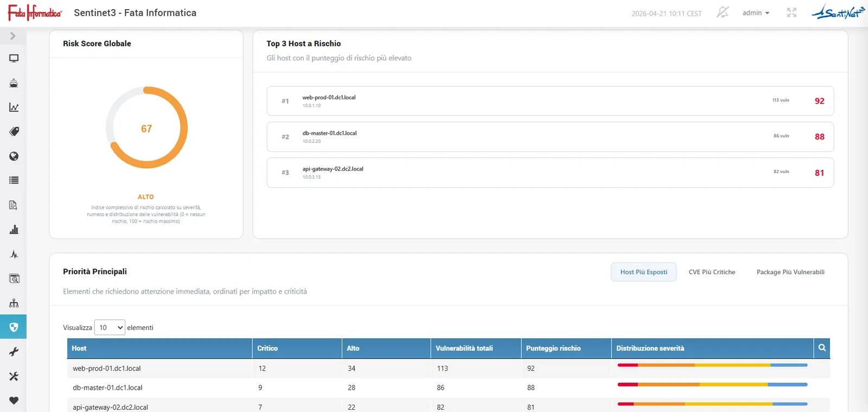Viewport: 868px width, 412px height.
Task: Click db-master-01.dc1.local in the table
Action: [x=107, y=388]
